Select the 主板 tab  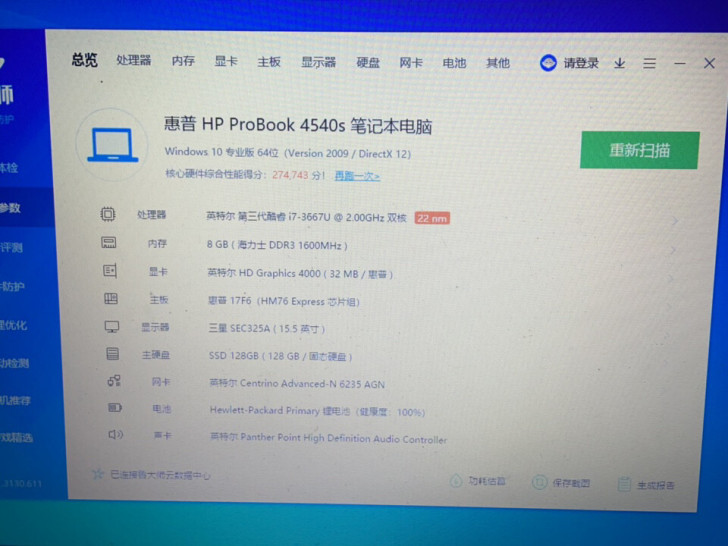click(269, 62)
